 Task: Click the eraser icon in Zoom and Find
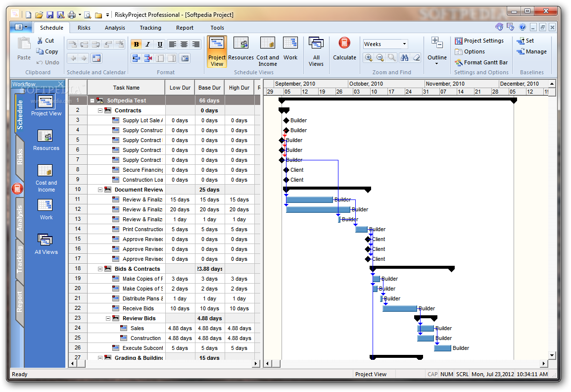tap(416, 57)
